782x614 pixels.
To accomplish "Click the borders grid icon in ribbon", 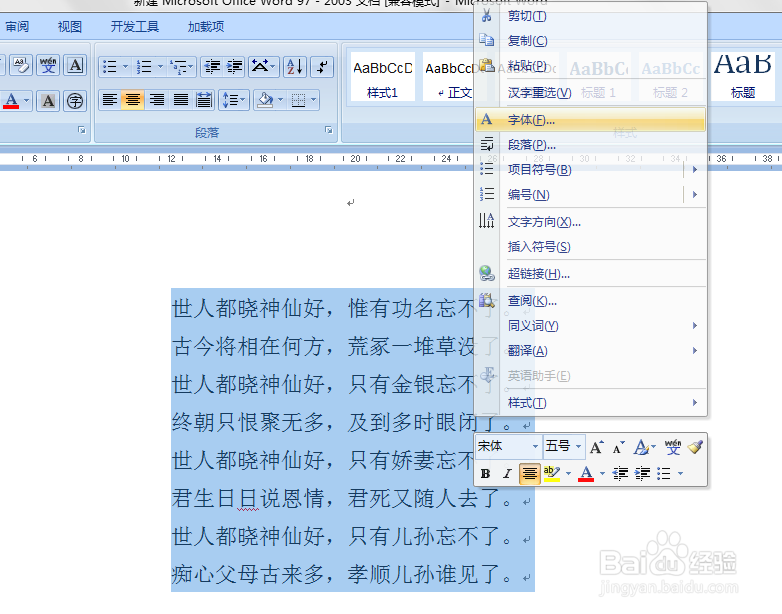I will point(298,100).
